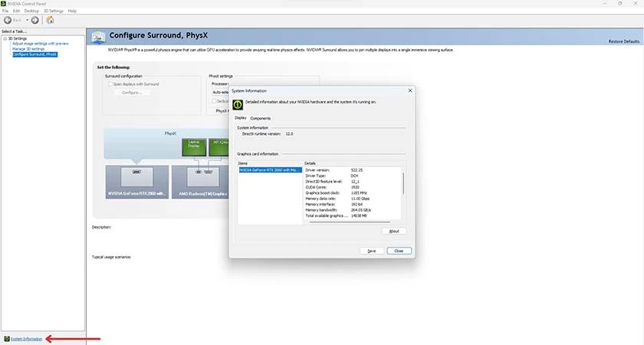Screen dimensions: 644x345
Task: Click the Memory data rate row
Action: click(353, 199)
